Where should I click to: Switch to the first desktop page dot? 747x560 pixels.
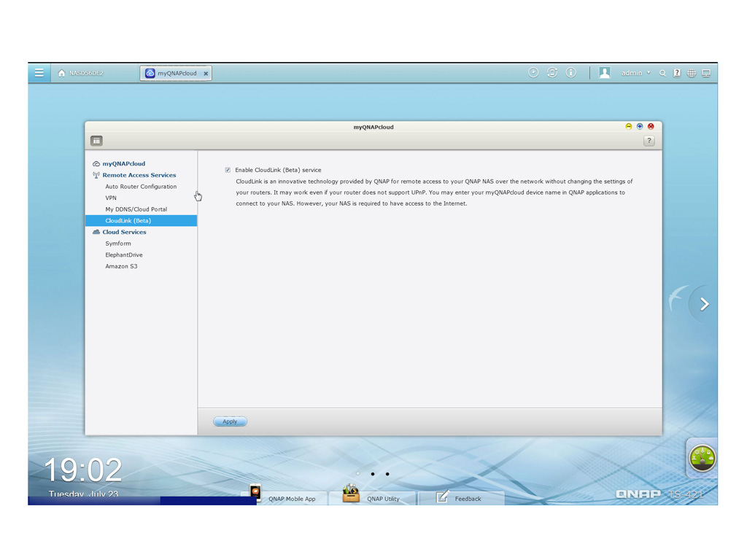tap(357, 474)
